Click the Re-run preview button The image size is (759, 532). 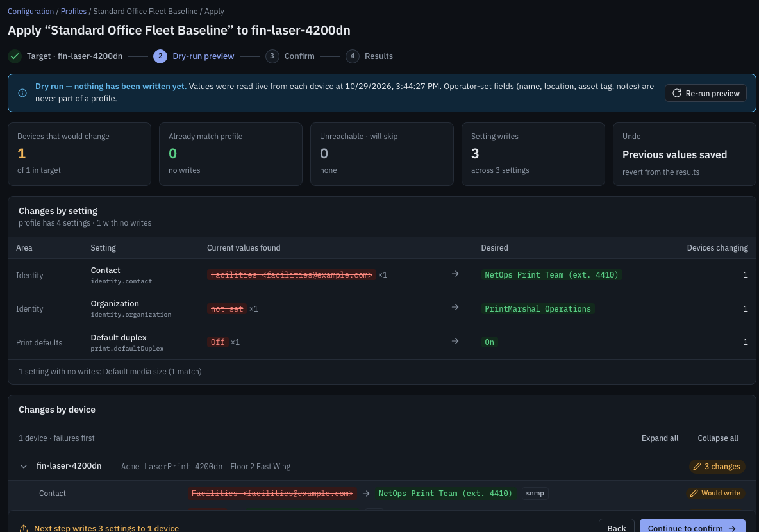point(705,93)
